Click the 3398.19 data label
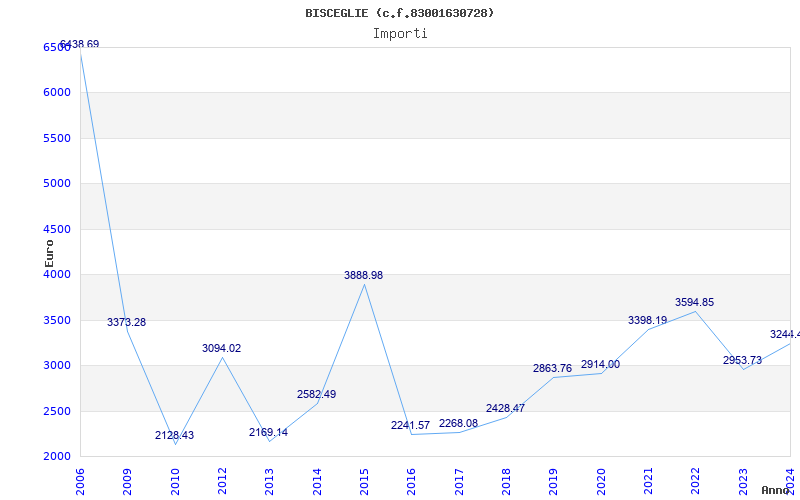The image size is (800, 500). click(x=647, y=320)
